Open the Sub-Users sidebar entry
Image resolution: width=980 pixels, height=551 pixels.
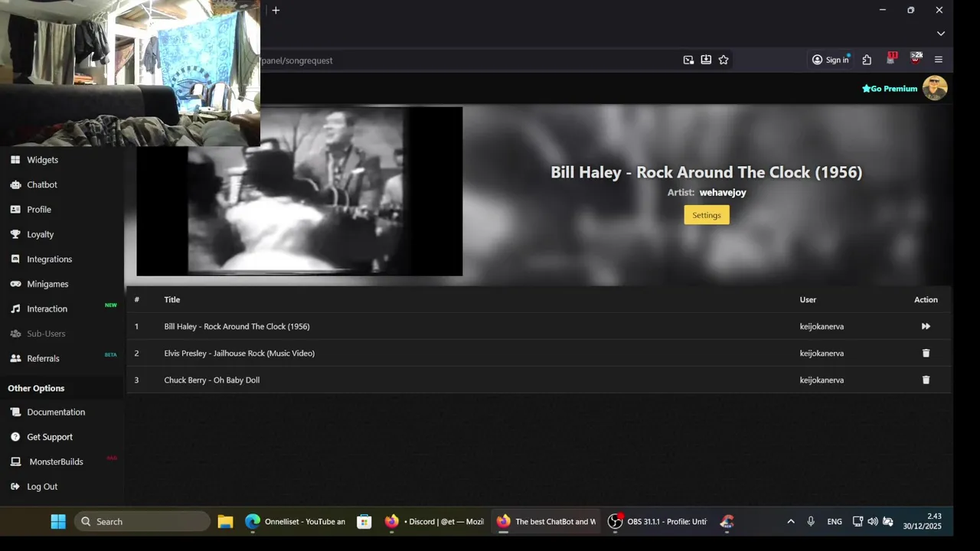tap(46, 334)
